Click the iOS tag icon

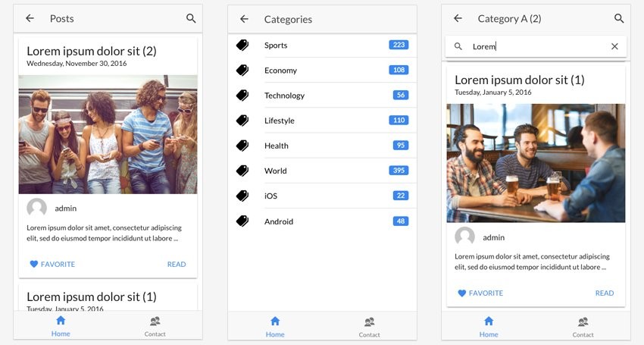242,196
